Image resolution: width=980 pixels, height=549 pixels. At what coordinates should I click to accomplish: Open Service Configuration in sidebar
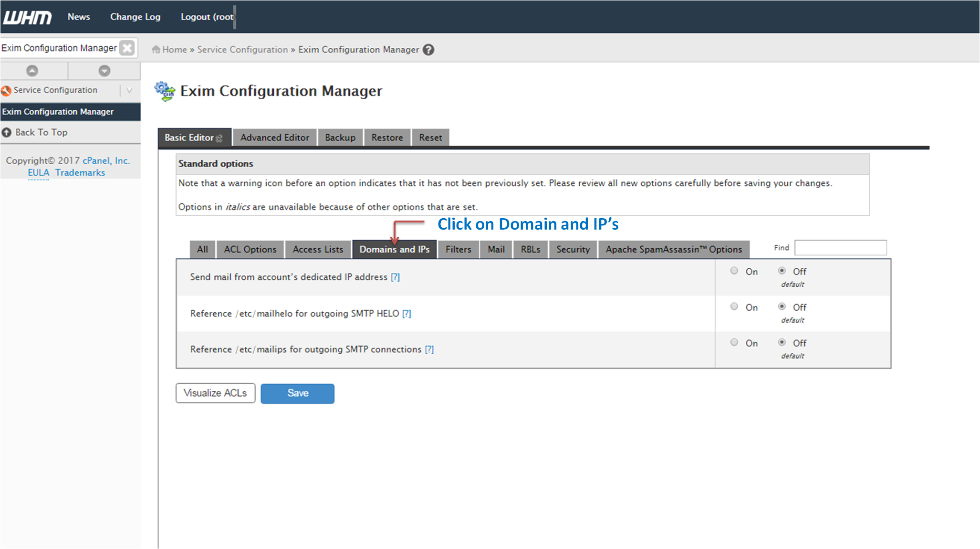point(55,90)
